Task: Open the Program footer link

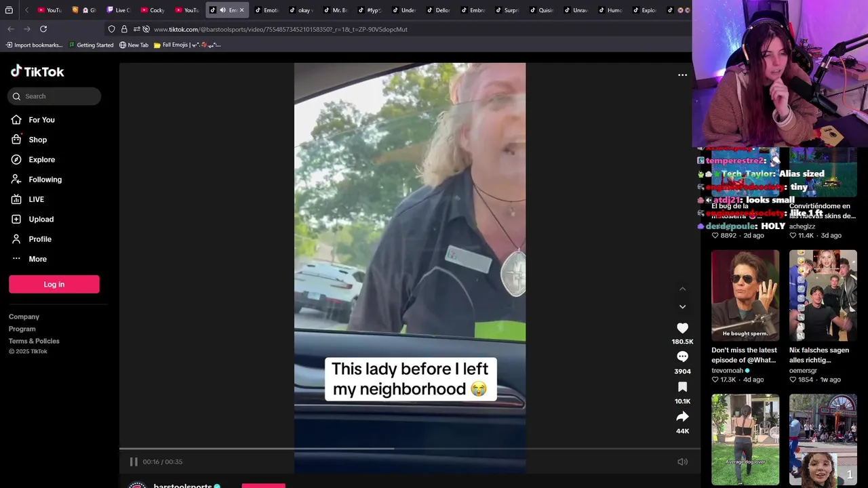Action: (x=22, y=329)
